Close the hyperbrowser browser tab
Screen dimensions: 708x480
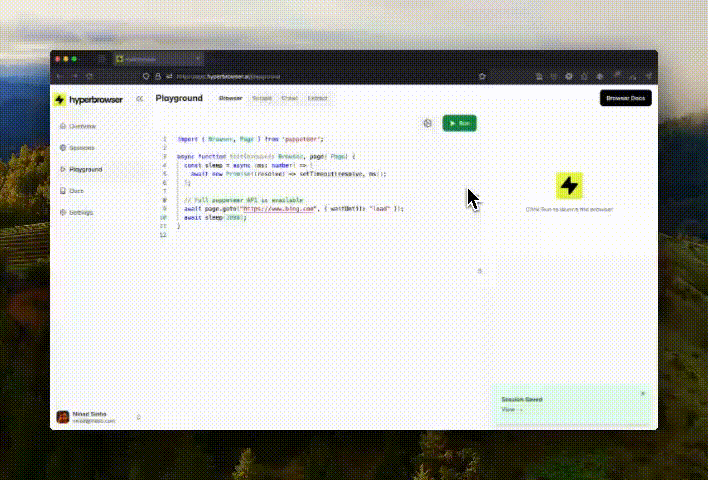coord(198,59)
